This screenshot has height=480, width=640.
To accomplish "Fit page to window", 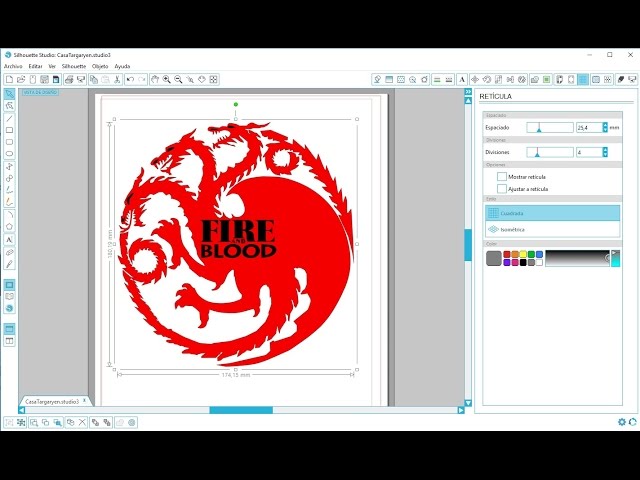I will pyautogui.click(x=213, y=79).
